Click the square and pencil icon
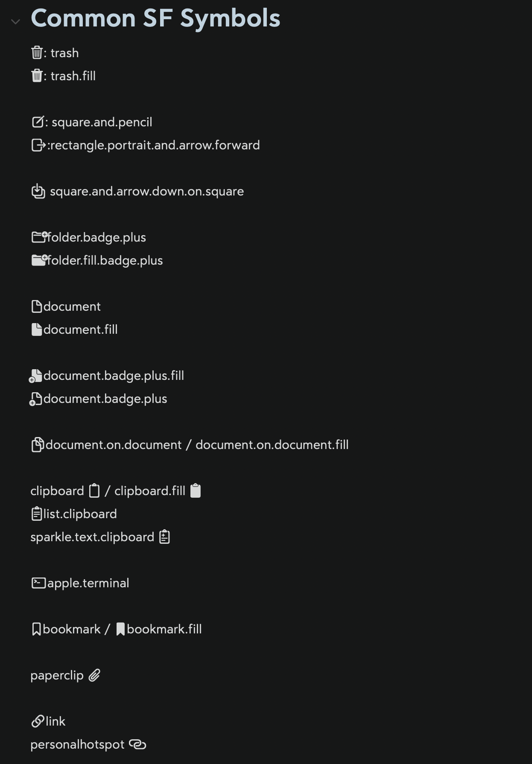This screenshot has width=532, height=764. (x=38, y=122)
